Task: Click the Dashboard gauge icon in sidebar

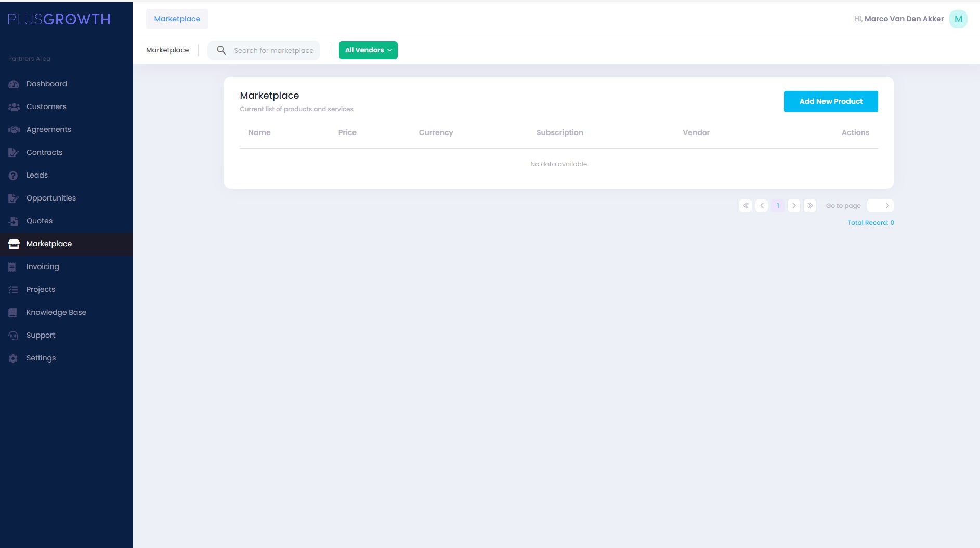Action: (14, 84)
